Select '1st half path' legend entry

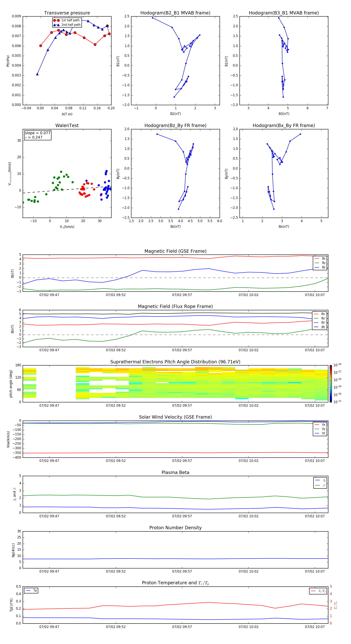pyautogui.click(x=67, y=20)
